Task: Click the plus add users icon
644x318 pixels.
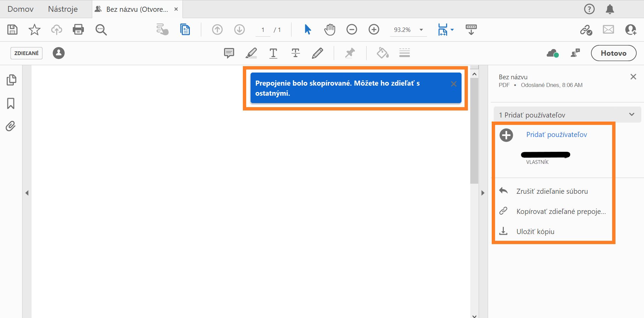Action: point(506,135)
